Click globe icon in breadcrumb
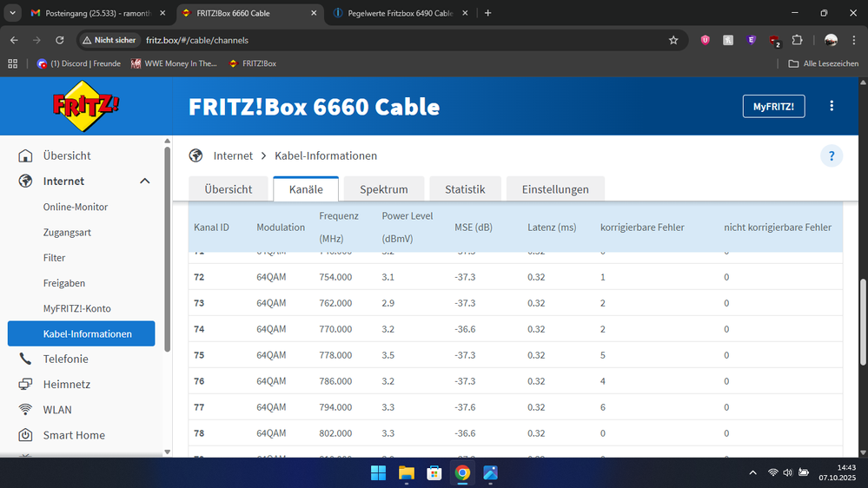 pyautogui.click(x=195, y=156)
